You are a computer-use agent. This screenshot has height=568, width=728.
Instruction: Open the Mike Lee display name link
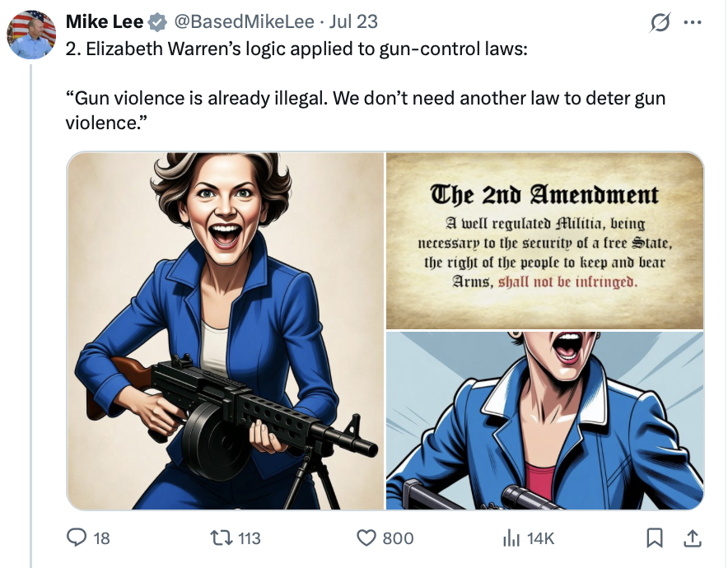coord(105,21)
